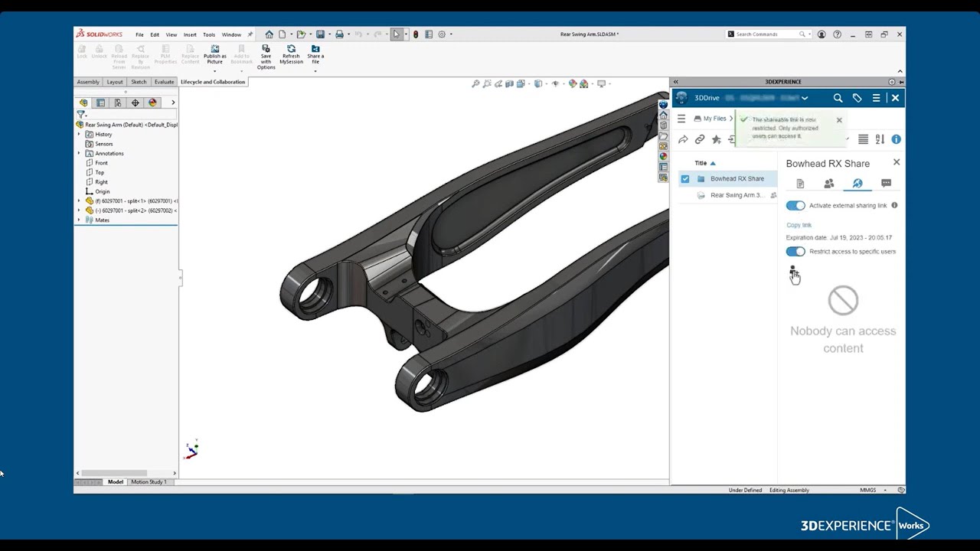
Task: Switch to the Evaluate tab
Action: click(x=164, y=82)
